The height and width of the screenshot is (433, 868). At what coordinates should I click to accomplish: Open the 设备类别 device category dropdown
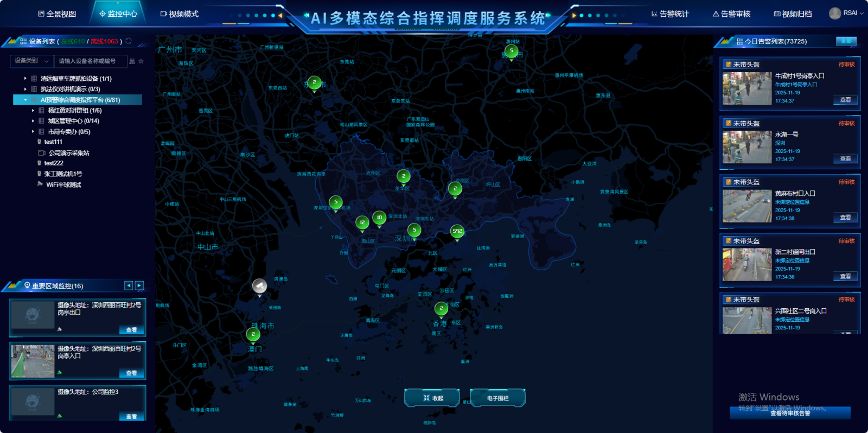[x=31, y=61]
